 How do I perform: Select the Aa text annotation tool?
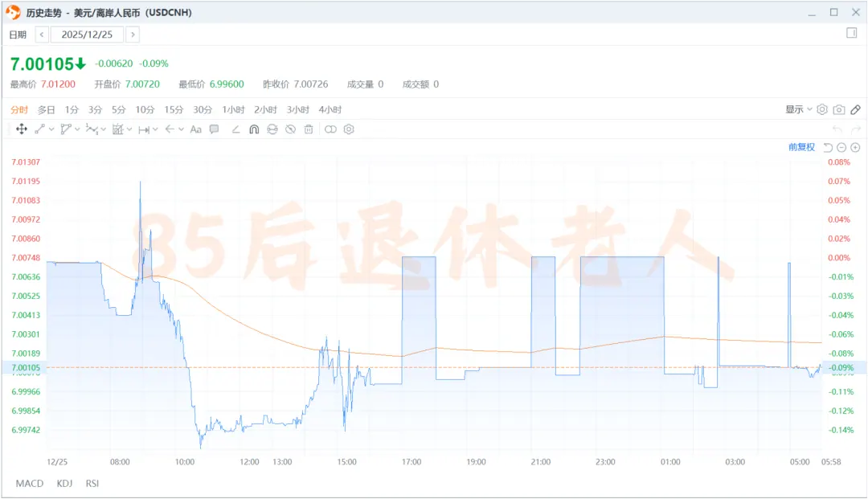coord(195,129)
